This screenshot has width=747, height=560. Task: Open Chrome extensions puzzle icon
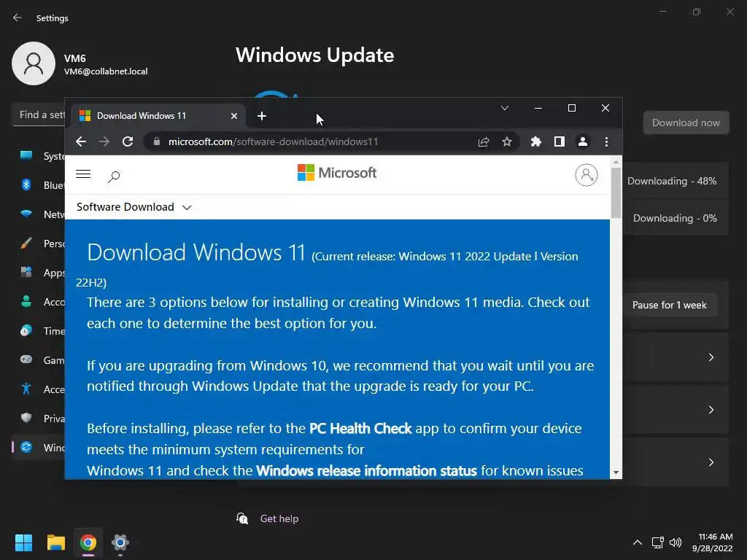tap(536, 141)
